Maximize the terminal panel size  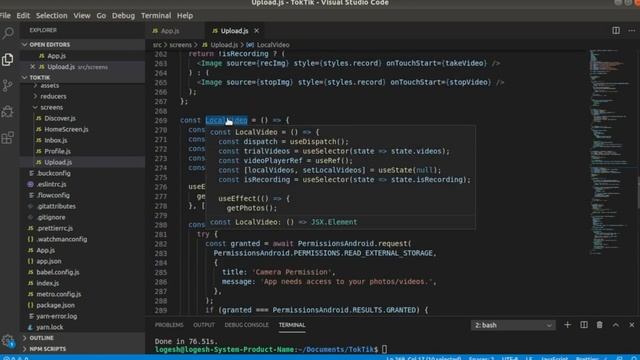click(x=616, y=325)
